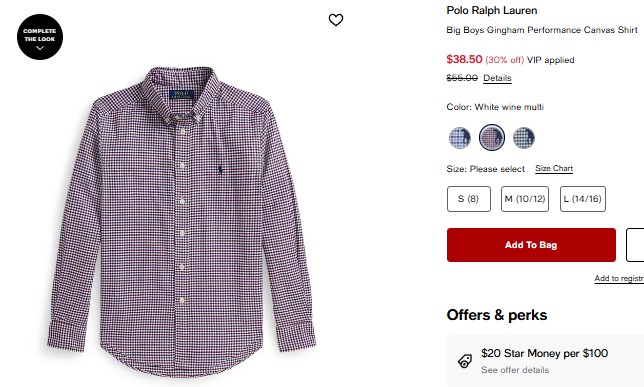Choose the dark navy gingham color swatch
This screenshot has height=387, width=644.
coord(524,138)
